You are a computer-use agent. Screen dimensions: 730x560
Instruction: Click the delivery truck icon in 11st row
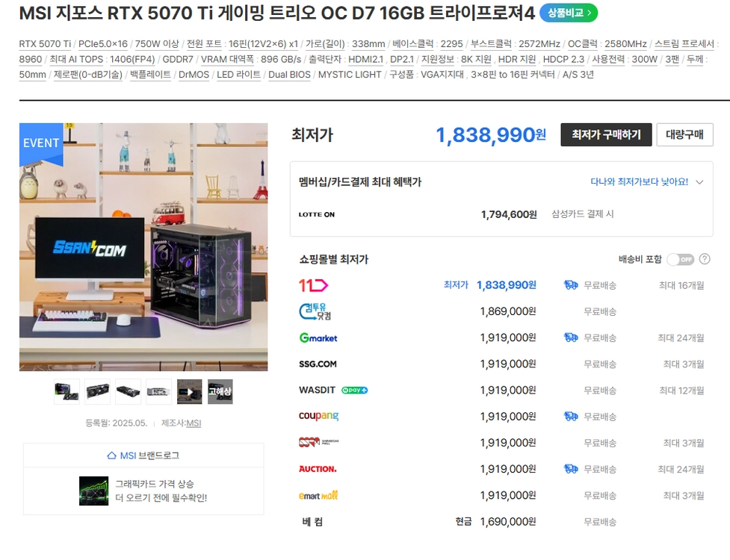pos(571,285)
